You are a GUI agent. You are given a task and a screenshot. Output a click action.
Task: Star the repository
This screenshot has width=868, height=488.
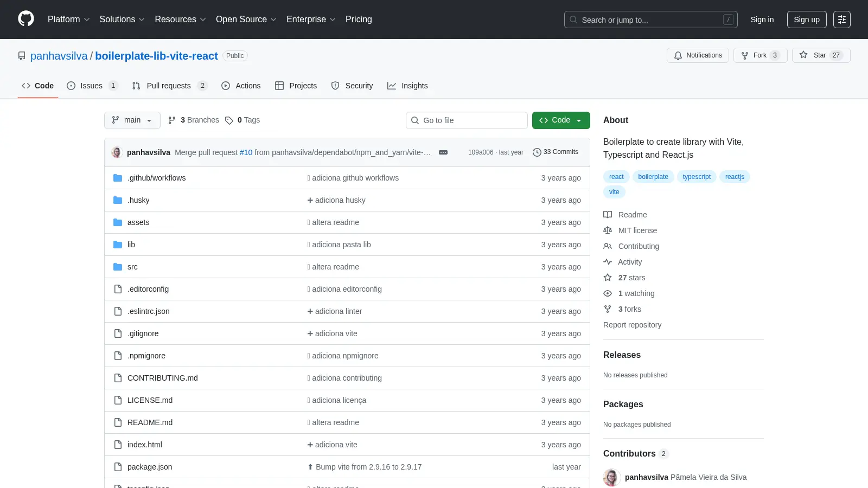[821, 55]
